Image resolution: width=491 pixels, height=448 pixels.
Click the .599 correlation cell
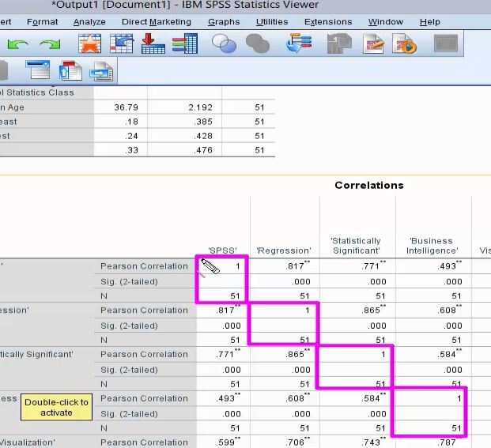[228, 442]
